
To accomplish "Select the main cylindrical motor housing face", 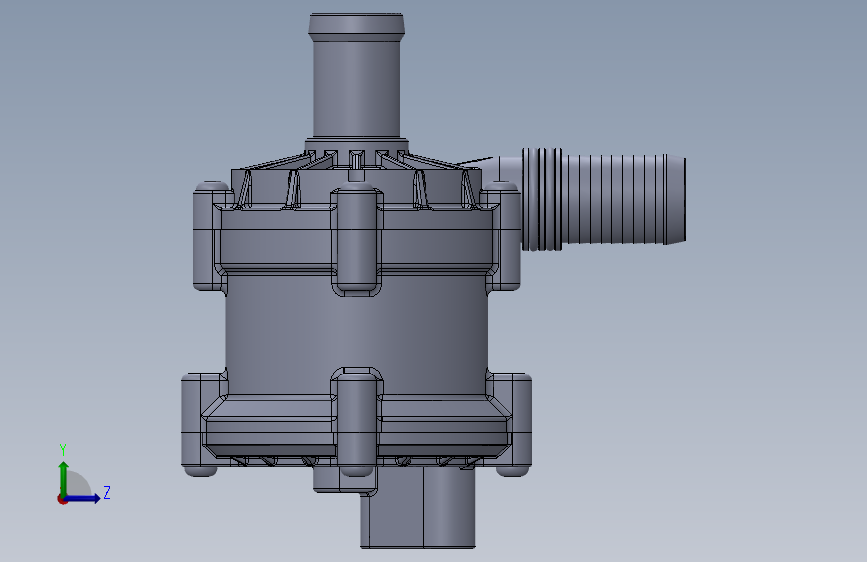I will click(x=357, y=334).
